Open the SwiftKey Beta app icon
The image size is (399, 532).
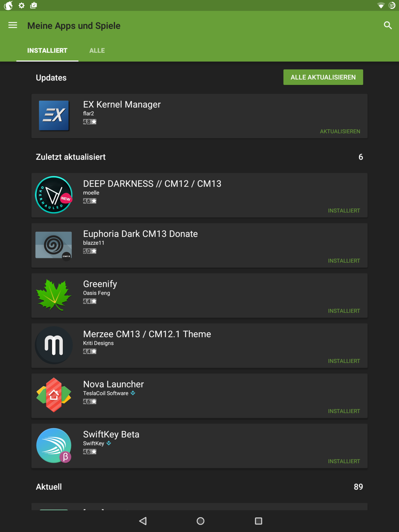click(x=54, y=446)
